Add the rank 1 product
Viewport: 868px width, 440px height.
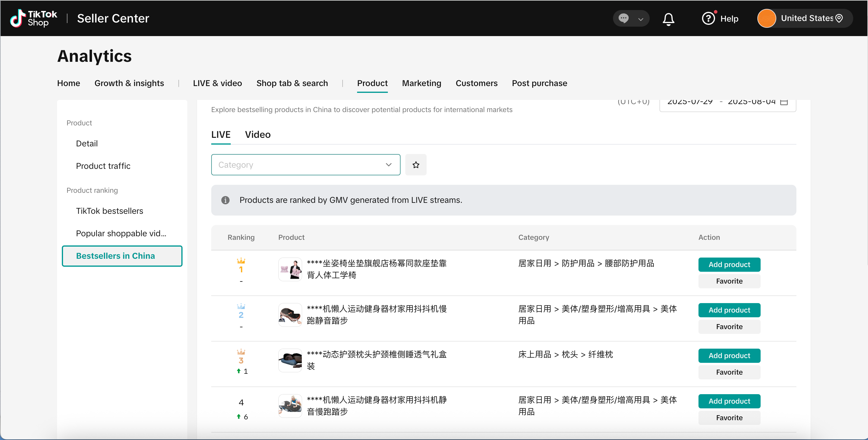click(729, 264)
